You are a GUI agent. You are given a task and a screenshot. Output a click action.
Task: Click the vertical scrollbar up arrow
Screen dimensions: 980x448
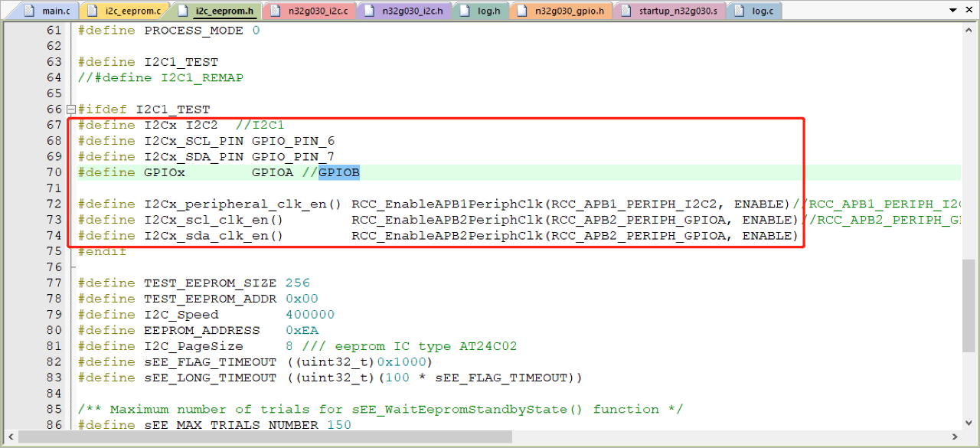tap(969, 28)
